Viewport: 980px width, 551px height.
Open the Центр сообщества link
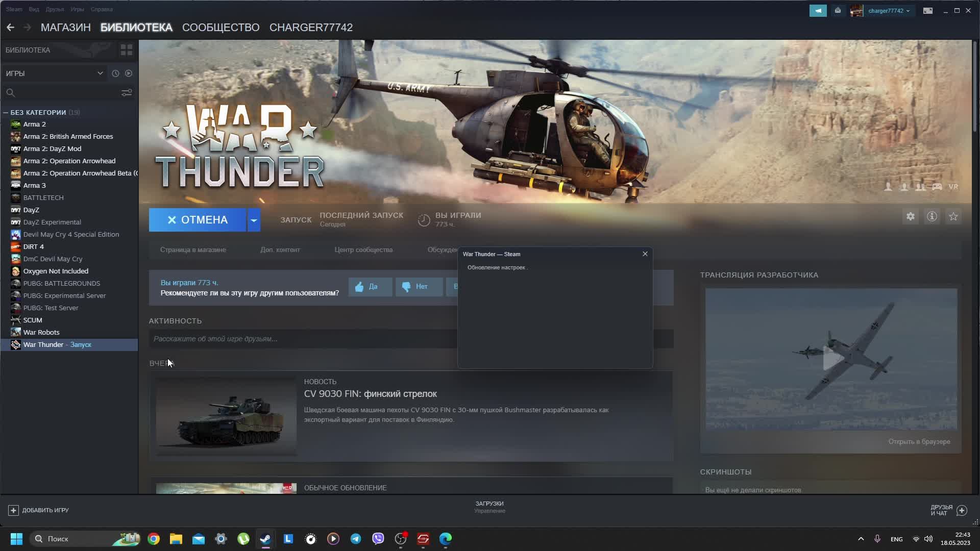point(363,250)
